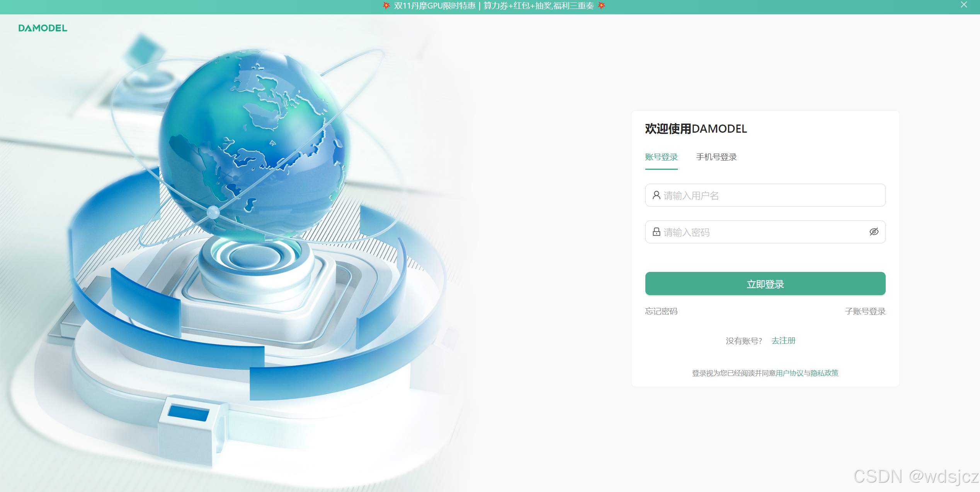Open the 隐私政策 link
This screenshot has height=492, width=980.
click(x=824, y=373)
